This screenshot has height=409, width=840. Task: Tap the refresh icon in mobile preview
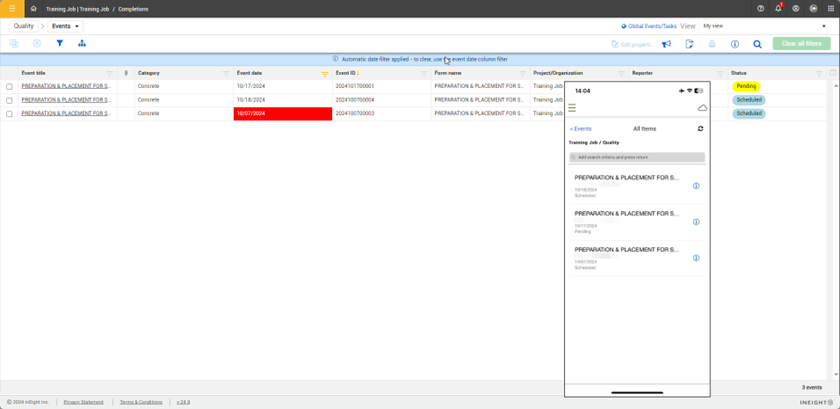tap(700, 129)
